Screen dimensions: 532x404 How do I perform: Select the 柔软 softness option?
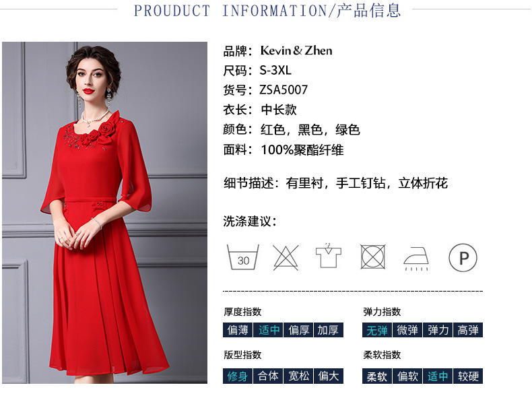click(377, 376)
